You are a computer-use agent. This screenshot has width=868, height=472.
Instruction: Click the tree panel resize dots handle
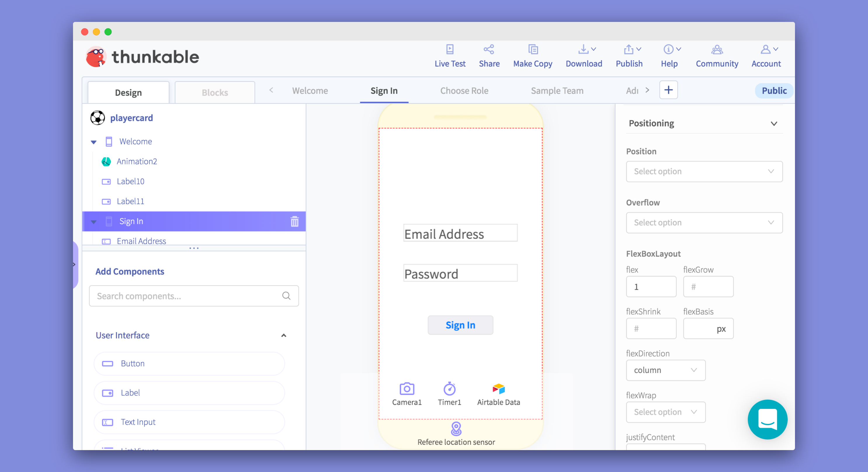(194, 248)
